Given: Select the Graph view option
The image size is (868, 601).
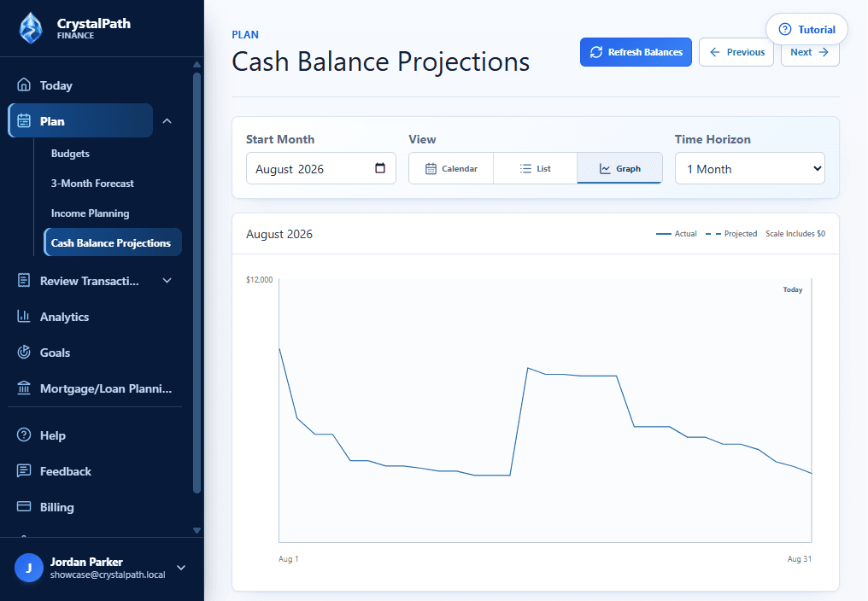Looking at the screenshot, I should click(619, 168).
